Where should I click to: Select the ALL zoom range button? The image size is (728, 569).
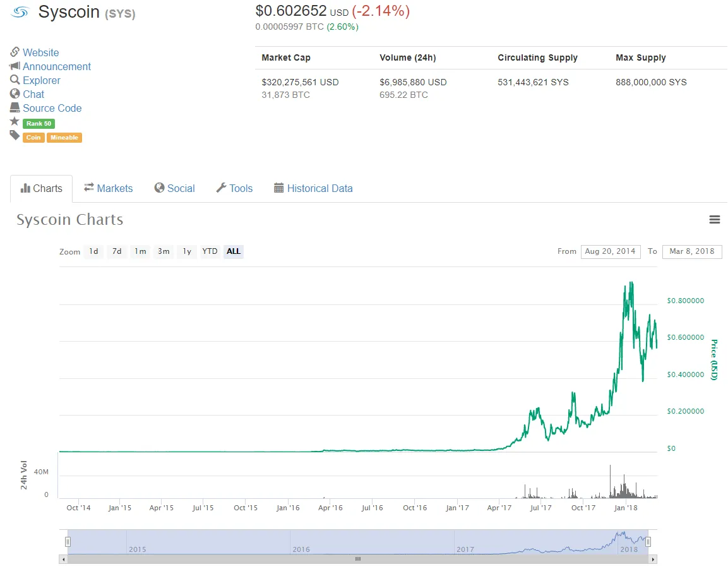(x=234, y=251)
